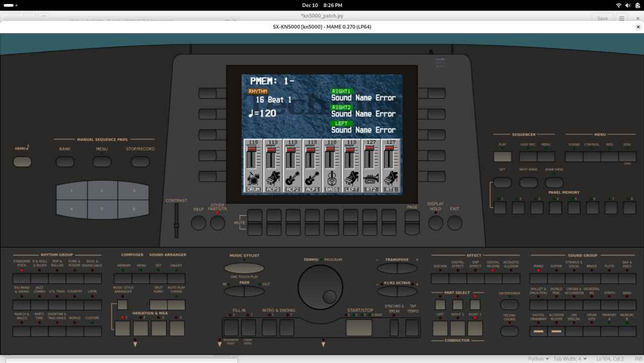Toggle the Sustain effect button

(x=440, y=278)
